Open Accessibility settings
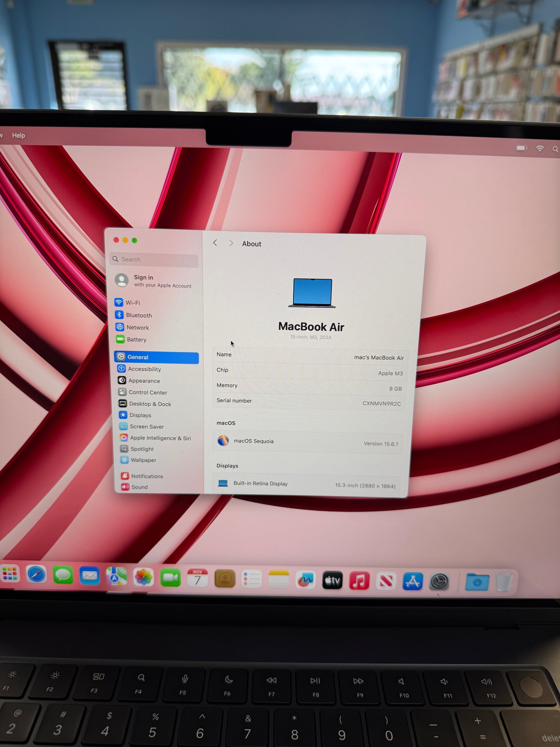Image resolution: width=560 pixels, height=747 pixels. [144, 369]
